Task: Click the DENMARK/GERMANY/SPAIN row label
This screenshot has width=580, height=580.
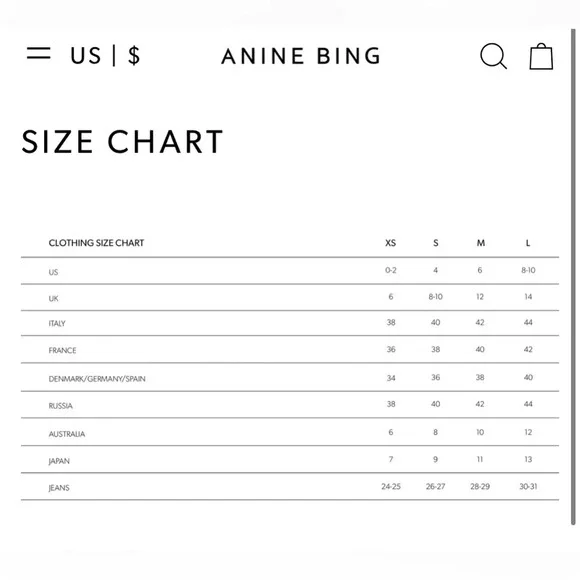Action: 97,379
